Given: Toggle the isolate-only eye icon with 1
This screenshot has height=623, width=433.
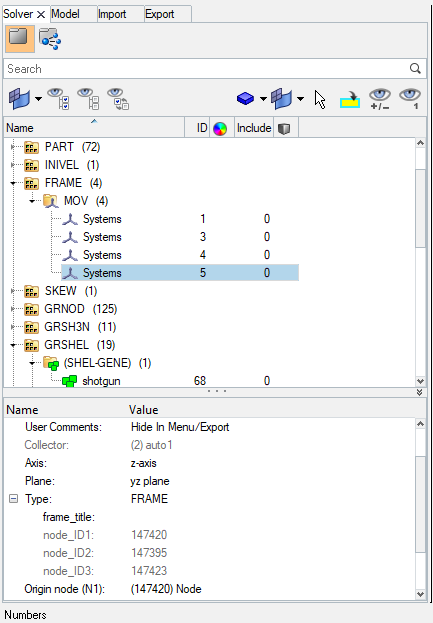Looking at the screenshot, I should coord(410,99).
